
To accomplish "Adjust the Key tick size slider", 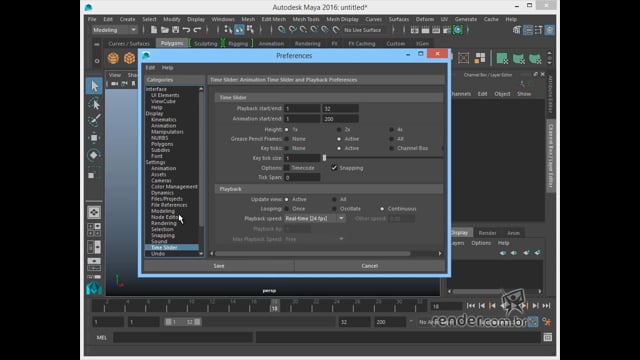I will [324, 158].
